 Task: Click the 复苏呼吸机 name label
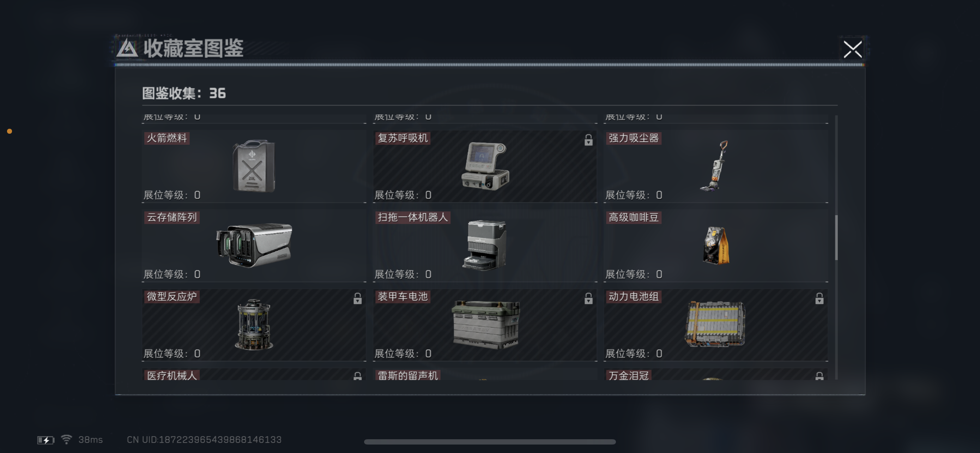pos(403,138)
